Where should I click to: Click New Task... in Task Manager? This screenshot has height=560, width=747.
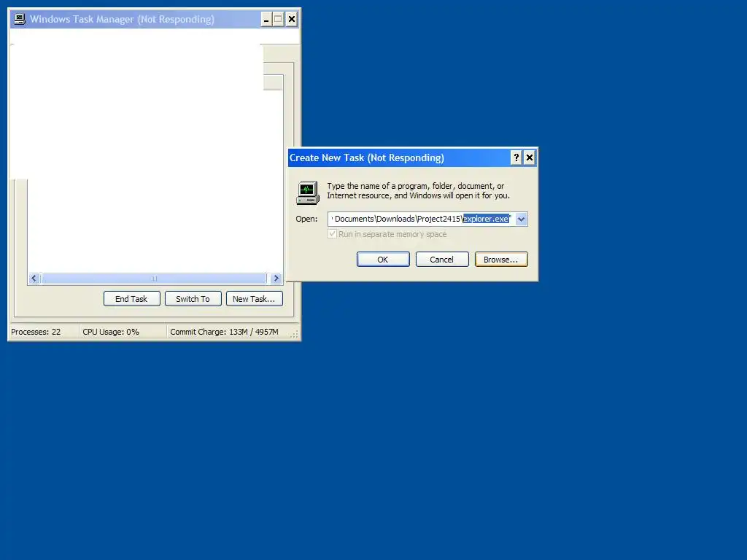pos(255,299)
